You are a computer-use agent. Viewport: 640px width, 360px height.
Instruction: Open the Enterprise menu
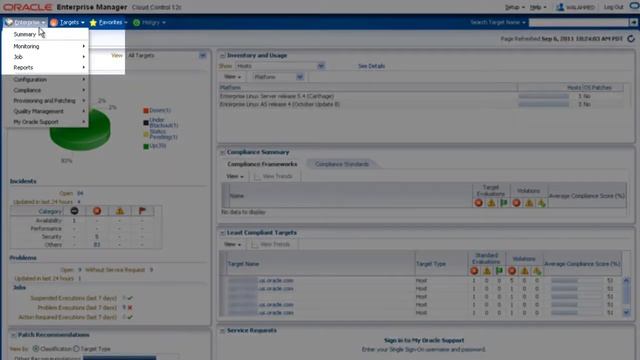coord(25,22)
